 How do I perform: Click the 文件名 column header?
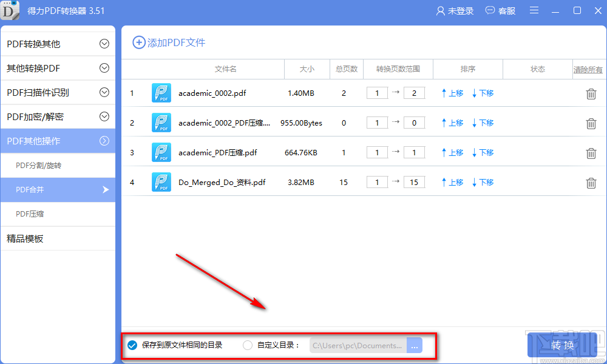(x=225, y=69)
